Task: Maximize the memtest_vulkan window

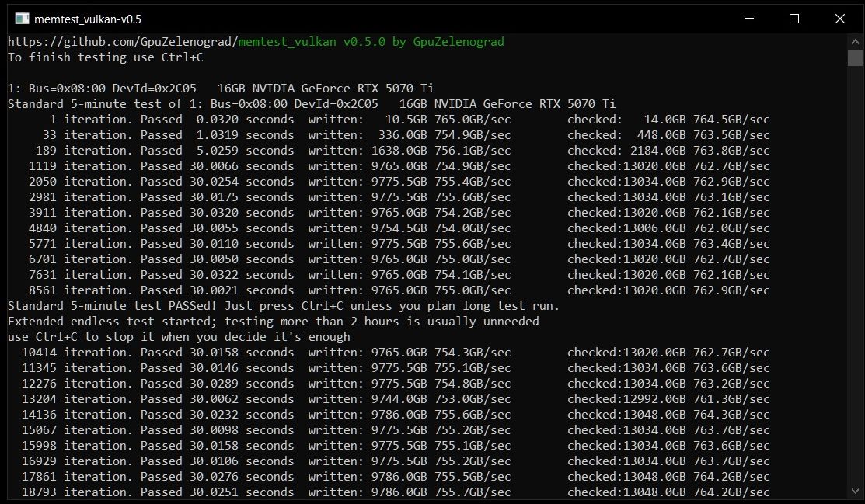Action: point(793,19)
